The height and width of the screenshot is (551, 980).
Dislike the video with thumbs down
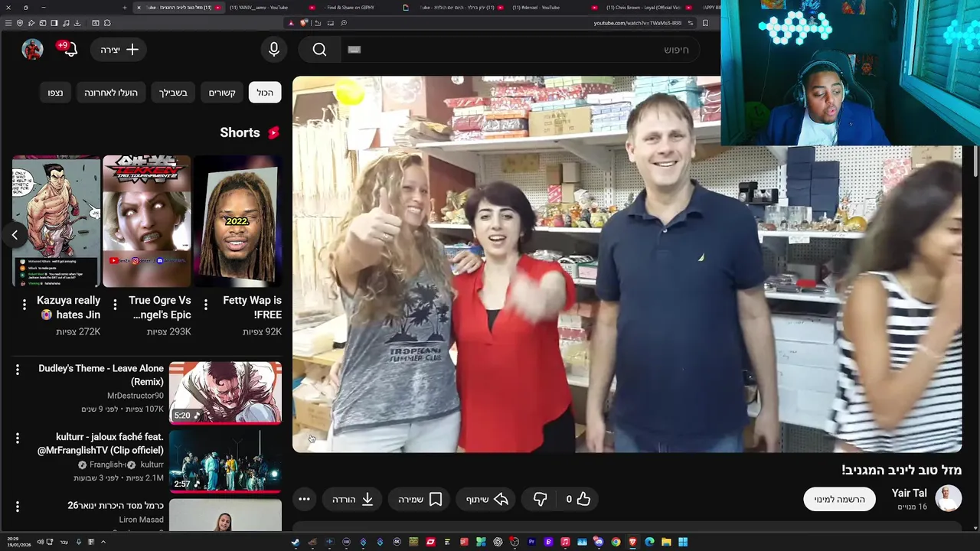pyautogui.click(x=540, y=499)
